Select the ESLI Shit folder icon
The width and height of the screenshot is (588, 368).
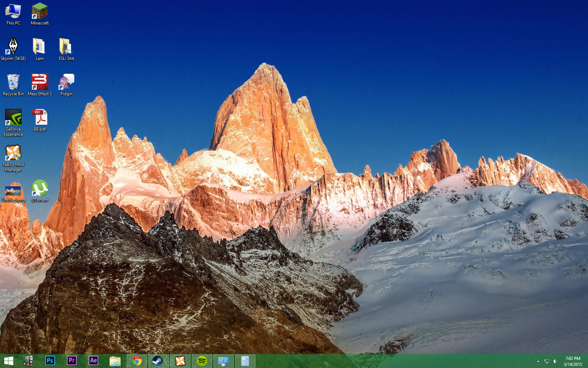pos(66,49)
